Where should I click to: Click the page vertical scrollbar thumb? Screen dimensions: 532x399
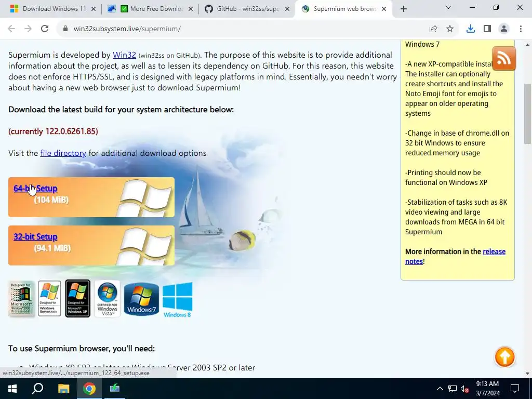coord(528,114)
